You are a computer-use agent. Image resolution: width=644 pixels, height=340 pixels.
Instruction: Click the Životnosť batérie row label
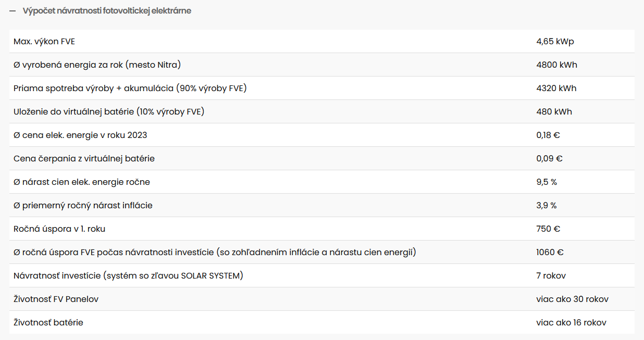tap(48, 323)
